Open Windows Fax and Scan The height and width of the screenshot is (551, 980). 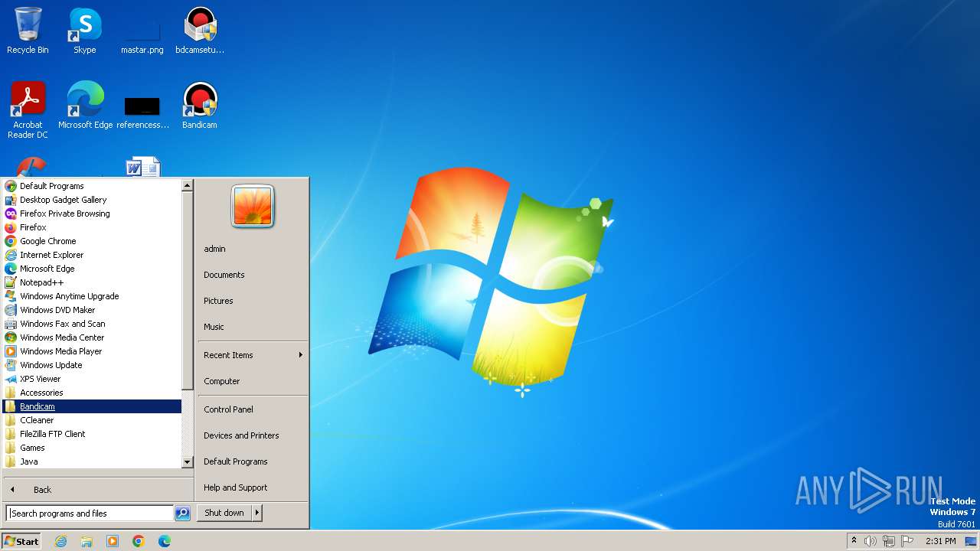(92, 324)
